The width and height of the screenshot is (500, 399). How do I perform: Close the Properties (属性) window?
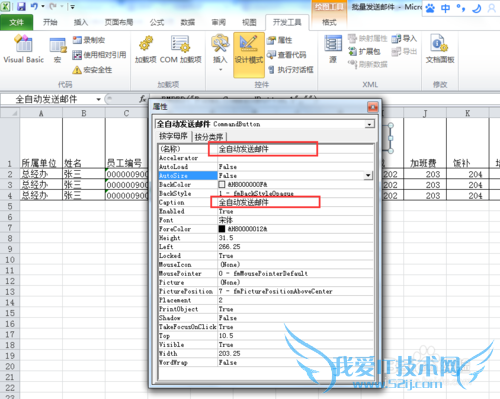[x=372, y=107]
